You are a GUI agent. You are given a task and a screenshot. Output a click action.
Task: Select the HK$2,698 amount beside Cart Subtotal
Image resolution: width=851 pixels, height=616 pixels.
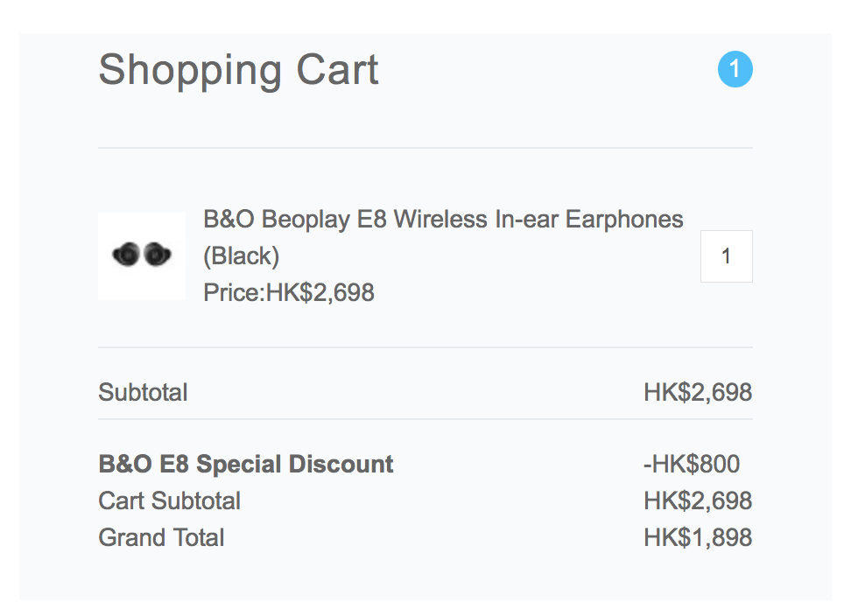point(698,500)
